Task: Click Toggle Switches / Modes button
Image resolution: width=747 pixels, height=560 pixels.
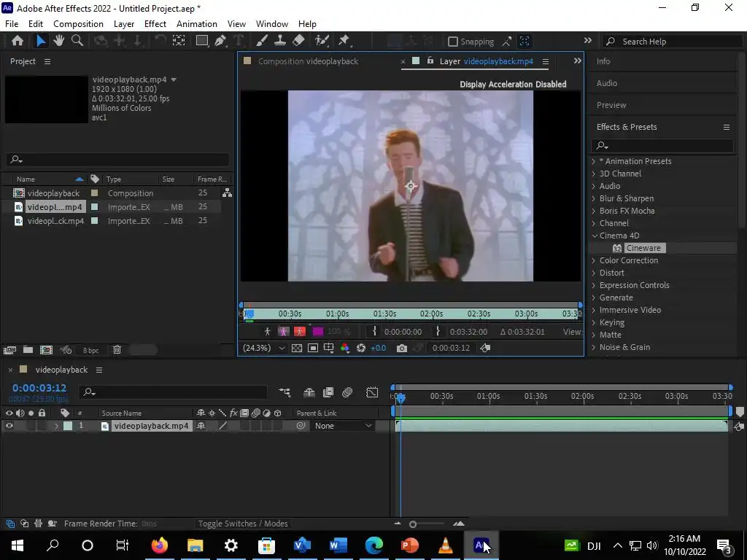Action: (x=243, y=524)
